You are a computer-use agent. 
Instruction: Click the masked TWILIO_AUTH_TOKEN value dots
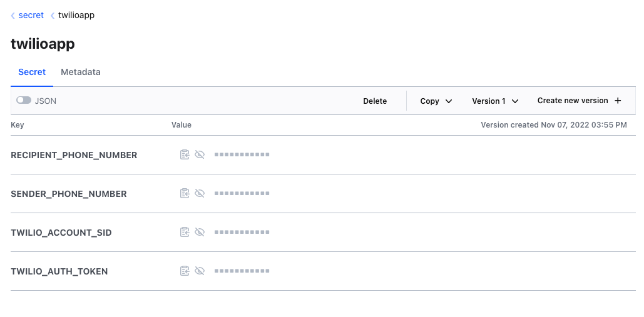(242, 271)
